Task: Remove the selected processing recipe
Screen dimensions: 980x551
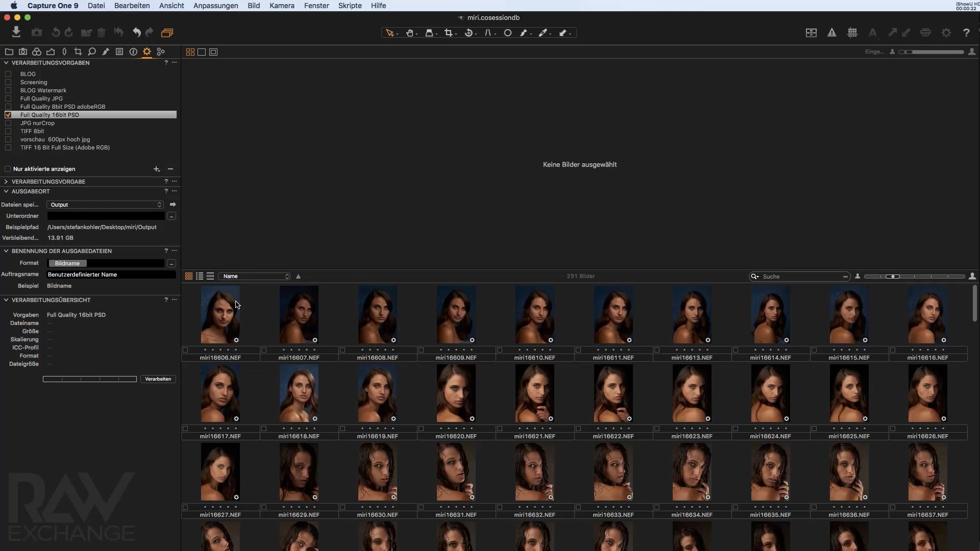Action: pyautogui.click(x=170, y=169)
